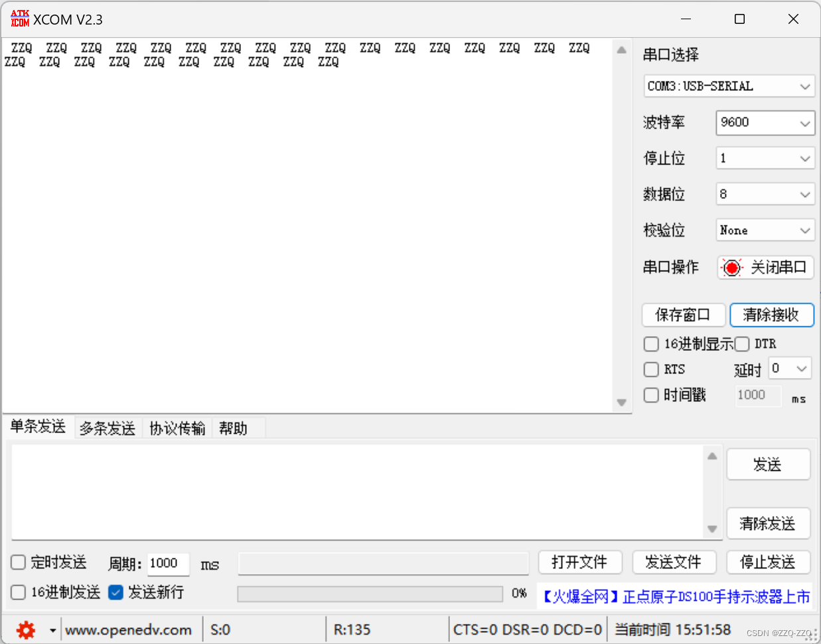Click the settings gear icon in status bar
Viewport: 821px width, 644px height.
click(25, 629)
